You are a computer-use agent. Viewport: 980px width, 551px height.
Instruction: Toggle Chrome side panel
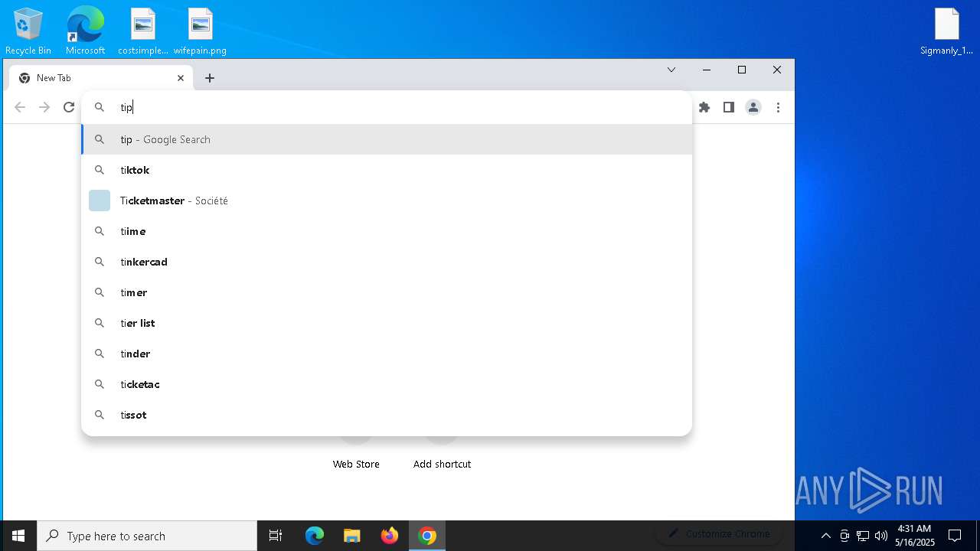click(x=729, y=107)
